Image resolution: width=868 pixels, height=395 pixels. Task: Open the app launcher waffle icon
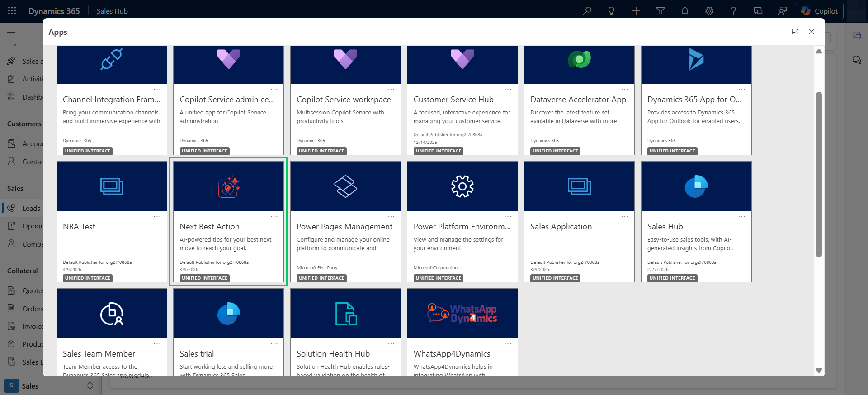click(x=12, y=11)
